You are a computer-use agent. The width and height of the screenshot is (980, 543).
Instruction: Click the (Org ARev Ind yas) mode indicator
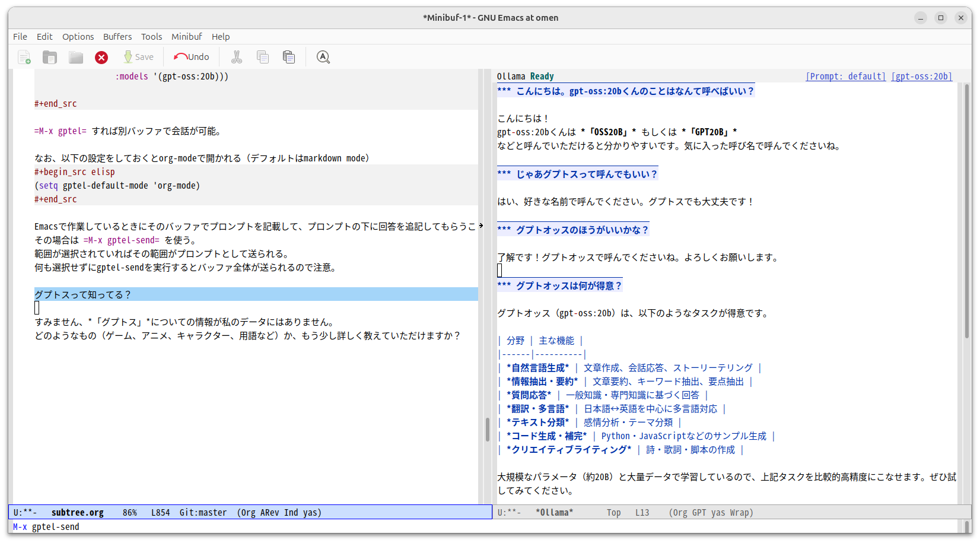(279, 513)
